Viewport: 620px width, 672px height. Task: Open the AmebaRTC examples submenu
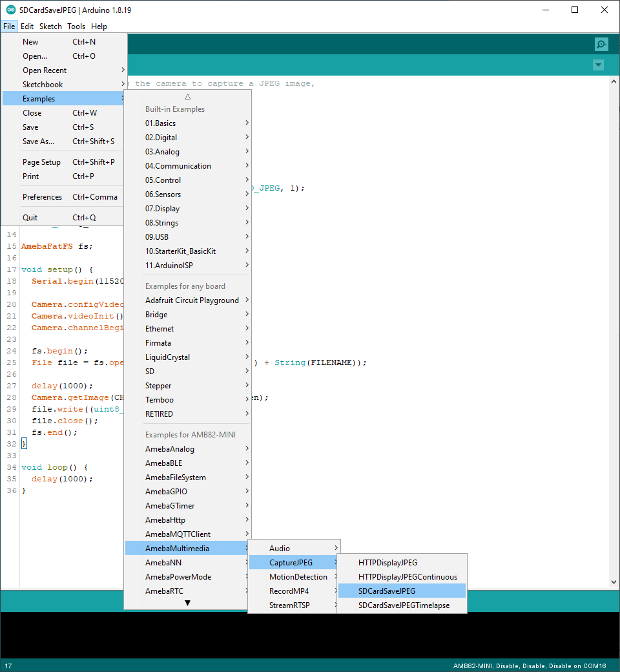187,591
